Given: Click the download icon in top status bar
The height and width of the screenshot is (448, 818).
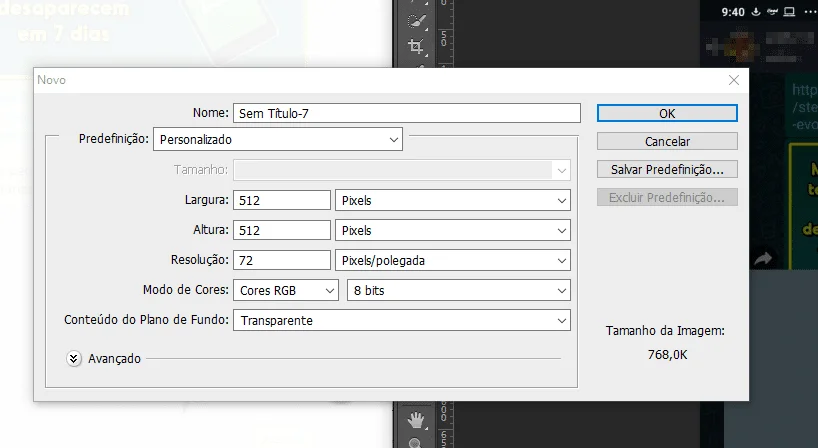Looking at the screenshot, I should point(756,11).
